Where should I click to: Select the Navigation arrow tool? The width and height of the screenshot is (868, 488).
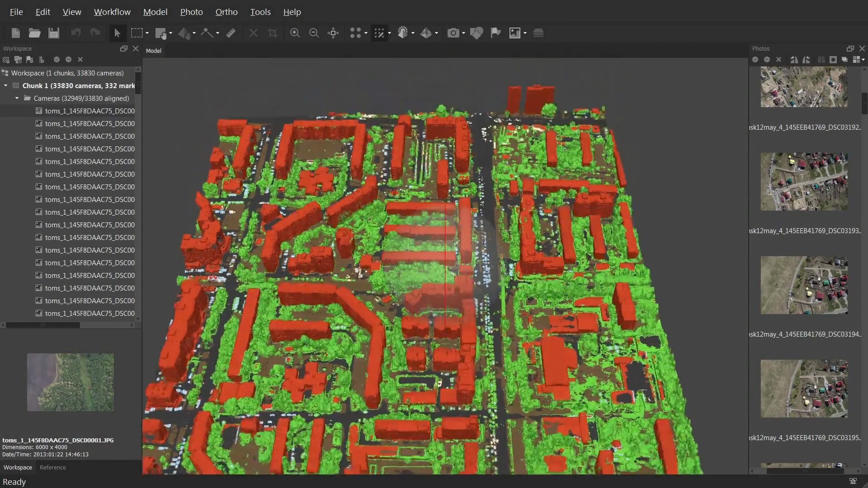point(117,33)
